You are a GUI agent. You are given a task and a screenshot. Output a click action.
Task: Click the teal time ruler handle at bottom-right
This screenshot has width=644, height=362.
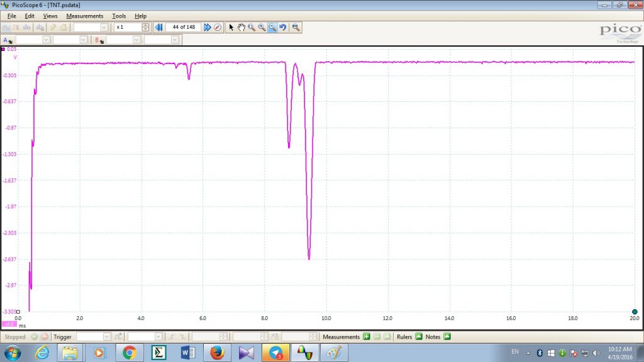click(635, 312)
